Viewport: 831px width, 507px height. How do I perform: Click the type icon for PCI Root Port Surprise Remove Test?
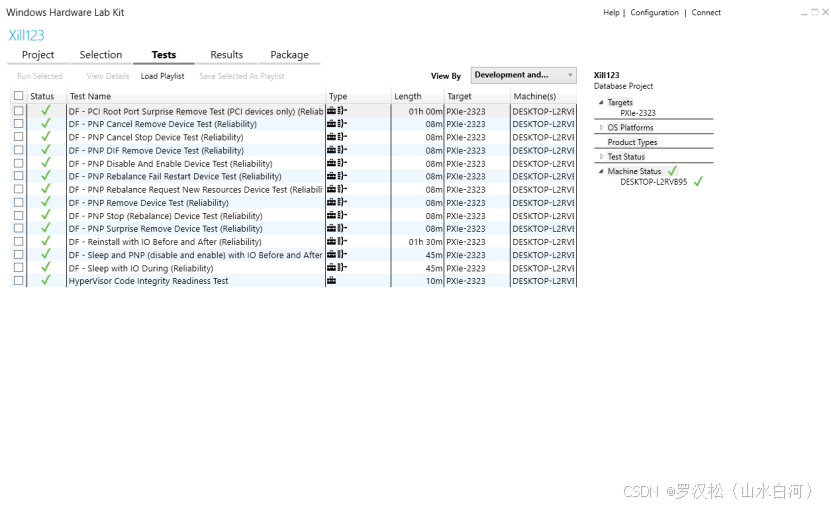click(x=337, y=111)
